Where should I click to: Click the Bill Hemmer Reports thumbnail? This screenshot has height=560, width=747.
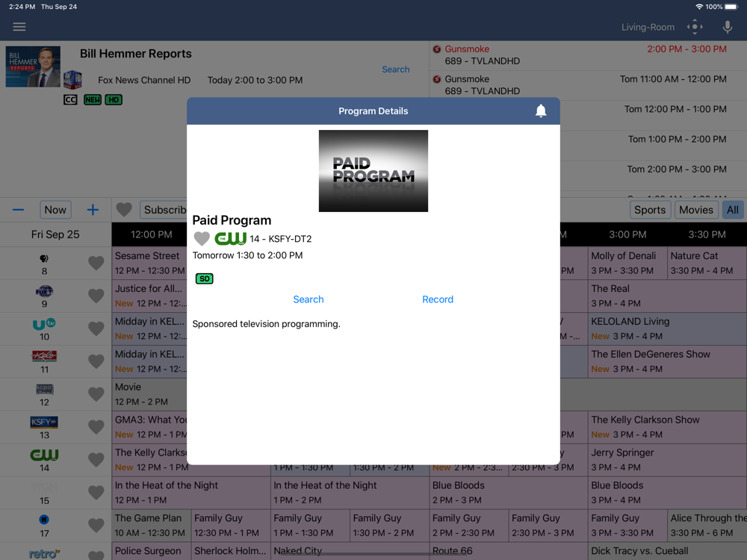(33, 66)
